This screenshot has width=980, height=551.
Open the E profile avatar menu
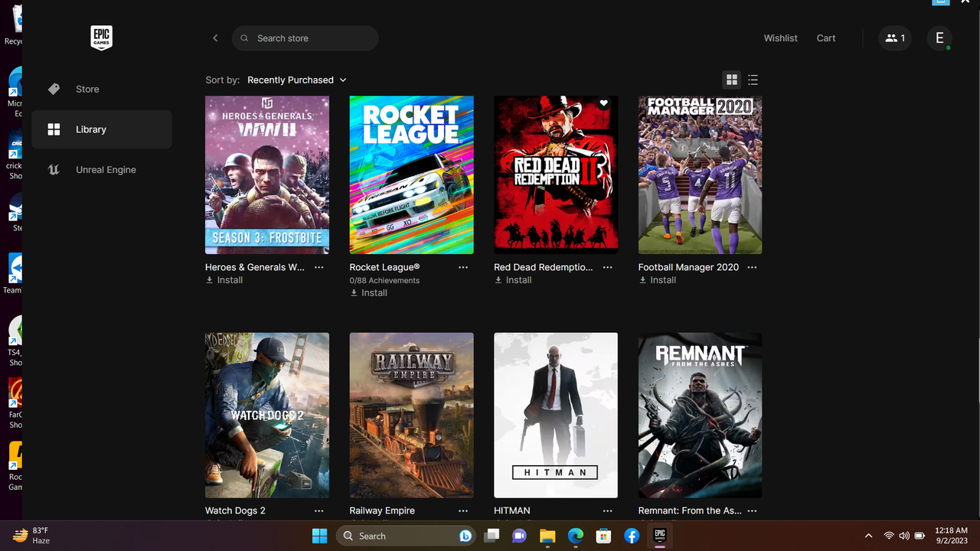(x=939, y=37)
